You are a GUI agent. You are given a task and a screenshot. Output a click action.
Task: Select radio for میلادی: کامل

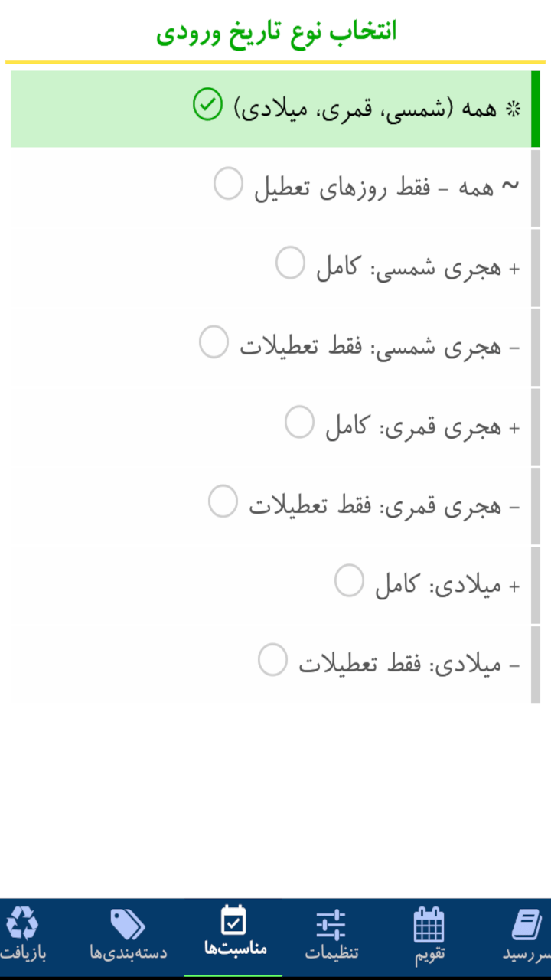click(349, 580)
